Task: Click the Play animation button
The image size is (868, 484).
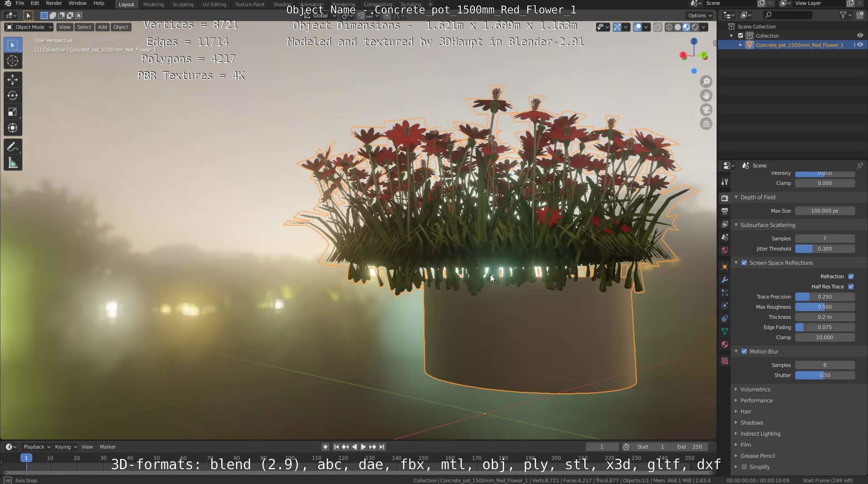Action: tap(363, 447)
